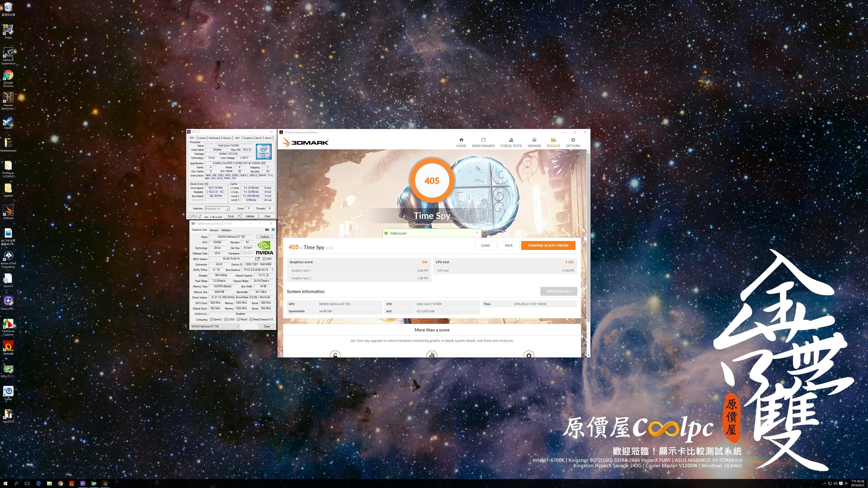Open the FurMark desktop icon
Image resolution: width=868 pixels, height=488 pixels.
click(8, 348)
